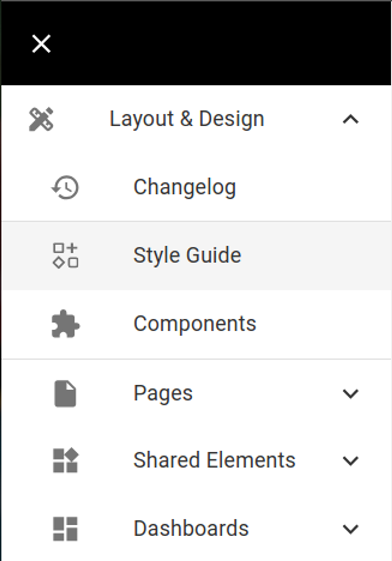Open the Components menu entry

click(x=195, y=324)
